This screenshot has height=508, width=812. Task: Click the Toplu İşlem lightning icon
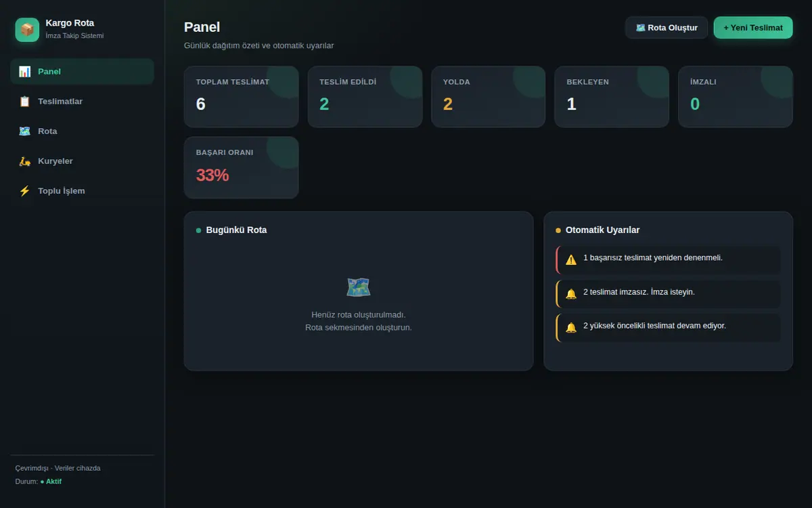[x=25, y=191]
